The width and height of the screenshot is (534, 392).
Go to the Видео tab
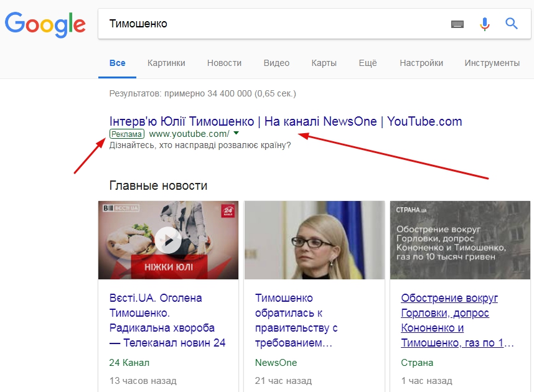point(276,63)
